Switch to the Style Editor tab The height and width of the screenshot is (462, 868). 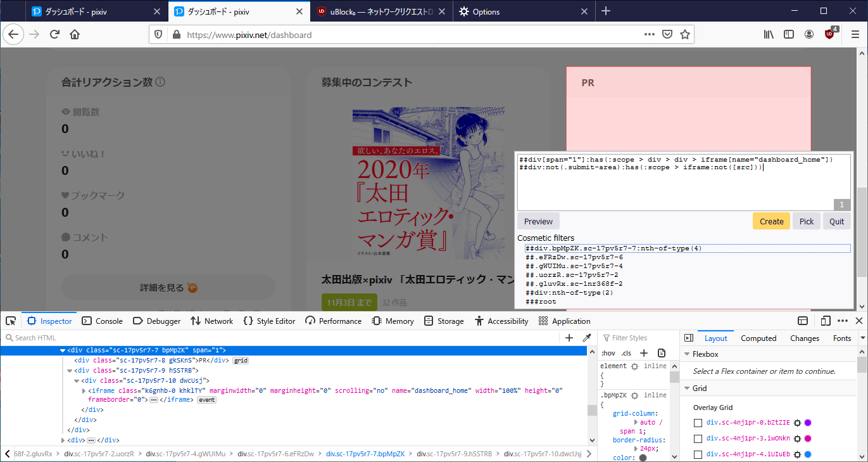269,321
